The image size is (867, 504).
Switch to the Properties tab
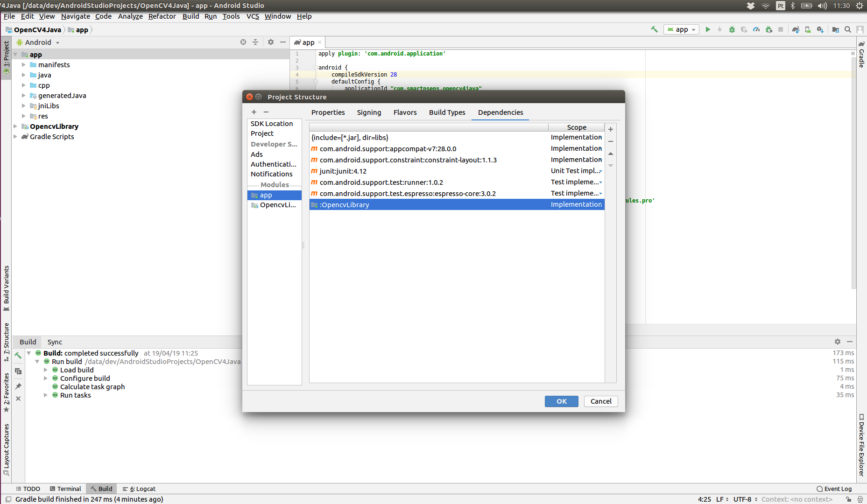328,112
